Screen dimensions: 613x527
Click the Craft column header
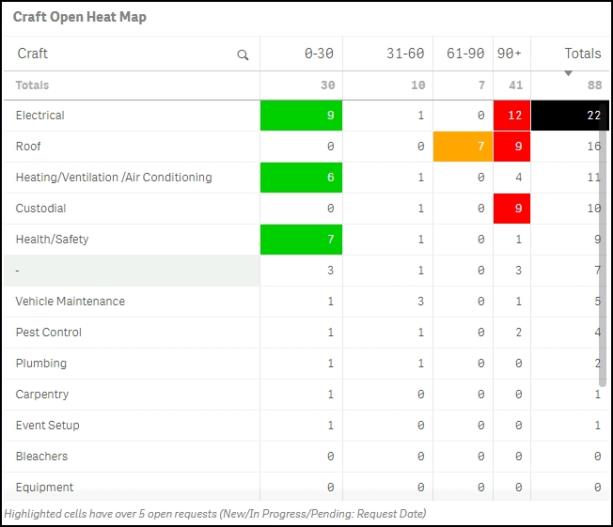(32, 53)
